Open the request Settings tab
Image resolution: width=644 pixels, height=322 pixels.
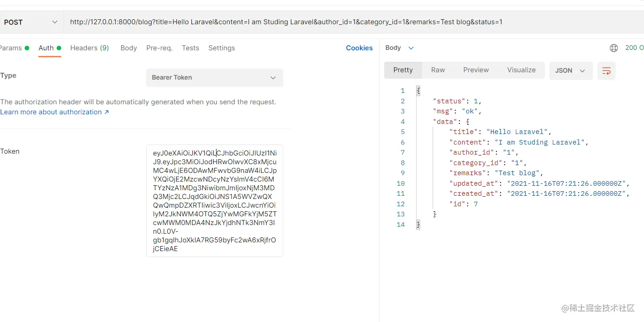pos(222,48)
